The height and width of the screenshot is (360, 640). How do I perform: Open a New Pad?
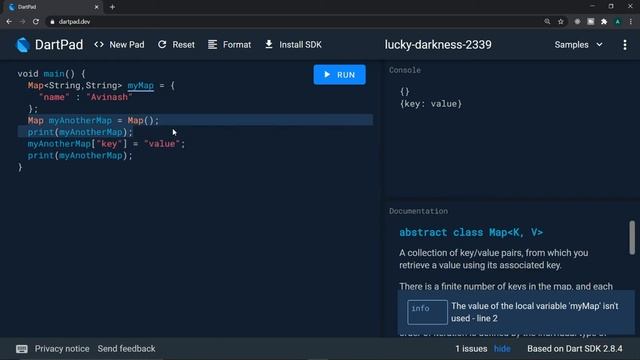click(x=119, y=45)
